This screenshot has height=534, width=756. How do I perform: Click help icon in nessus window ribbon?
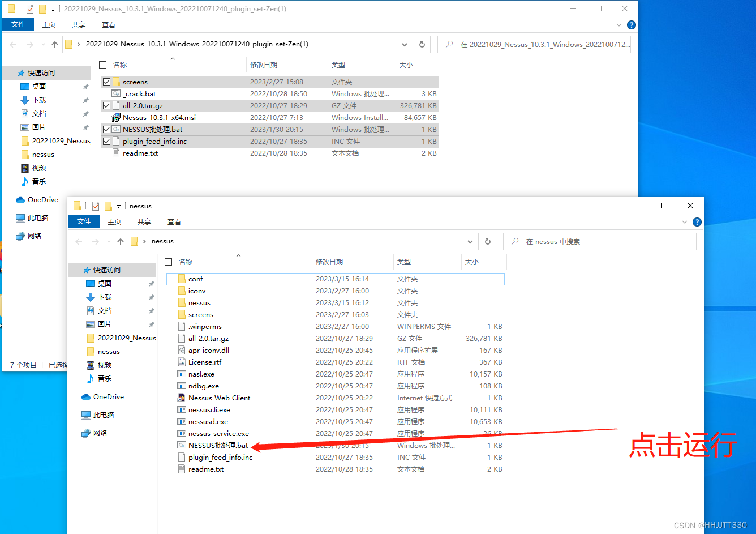click(697, 222)
